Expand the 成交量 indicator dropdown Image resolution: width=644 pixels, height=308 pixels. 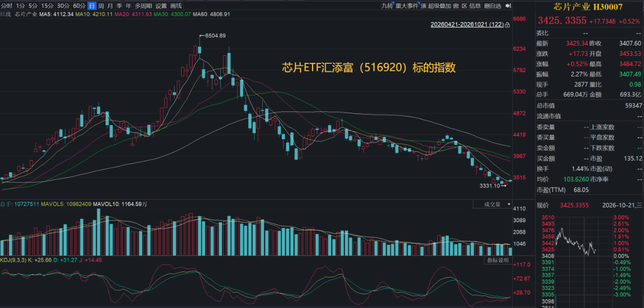(493, 204)
